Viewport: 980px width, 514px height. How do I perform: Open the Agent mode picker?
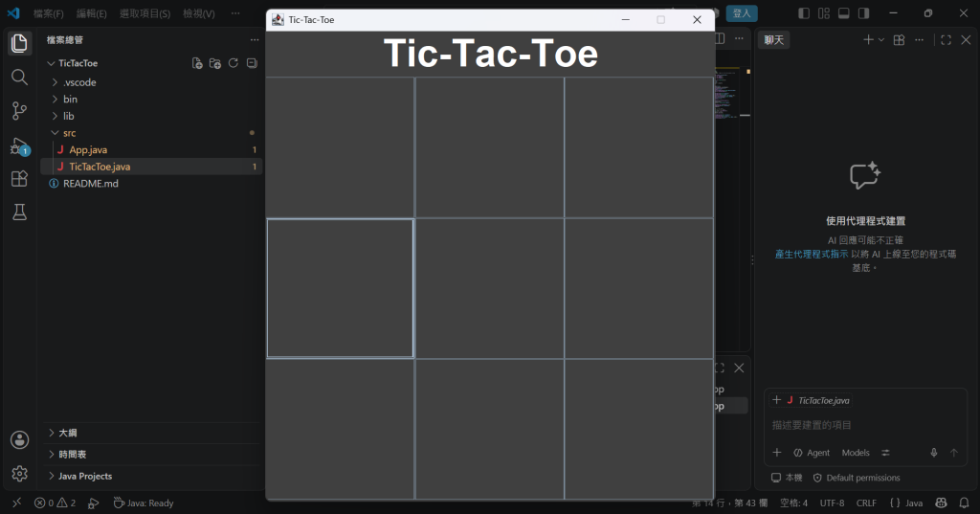[x=812, y=453]
